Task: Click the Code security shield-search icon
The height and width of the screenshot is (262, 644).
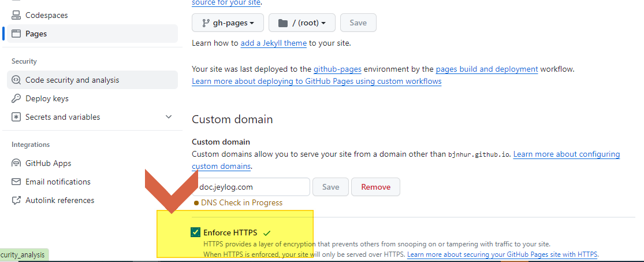Action: pos(16,80)
